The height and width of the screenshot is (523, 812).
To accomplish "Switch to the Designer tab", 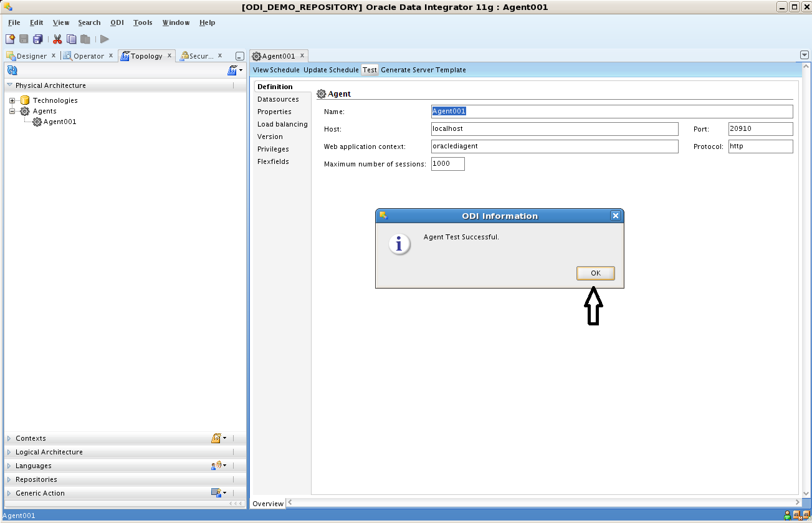I will tap(31, 55).
